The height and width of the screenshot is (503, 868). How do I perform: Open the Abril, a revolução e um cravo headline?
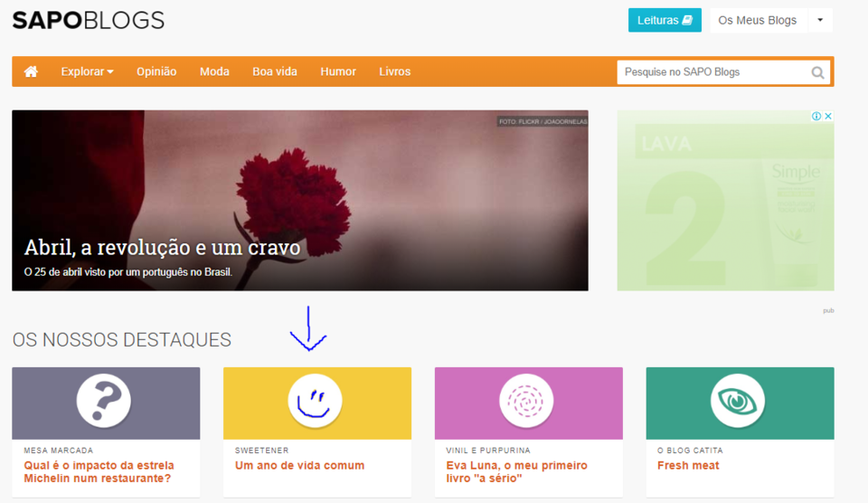[x=162, y=247]
